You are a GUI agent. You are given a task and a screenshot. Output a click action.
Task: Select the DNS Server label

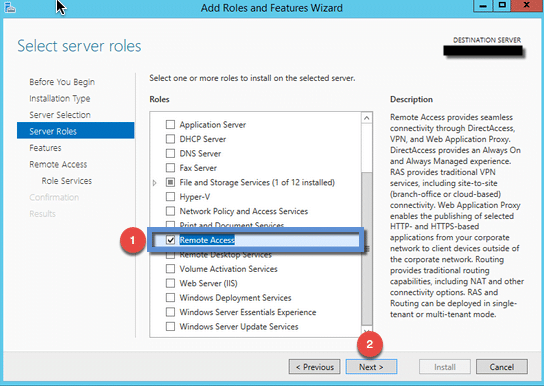coord(200,153)
